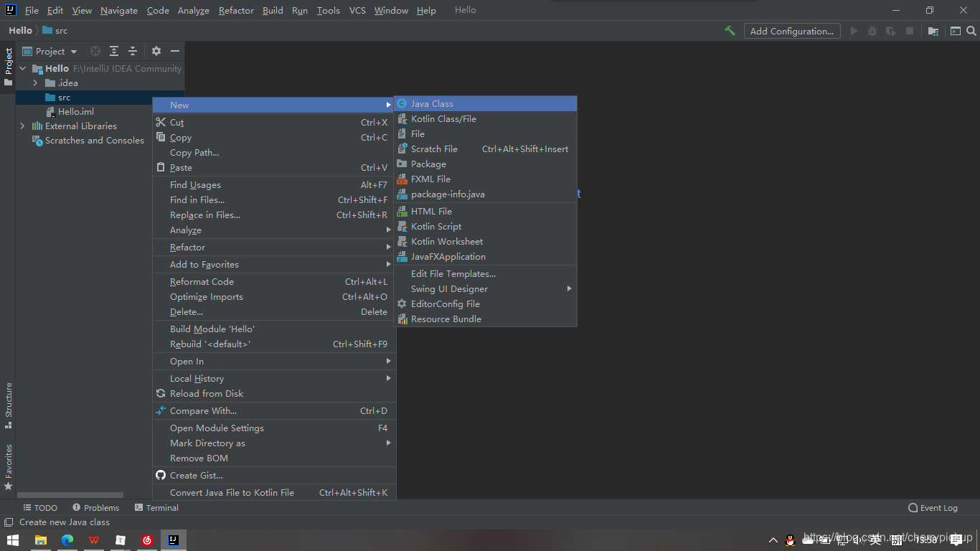Click the Windows Start button
The width and height of the screenshot is (980, 551).
click(x=13, y=540)
